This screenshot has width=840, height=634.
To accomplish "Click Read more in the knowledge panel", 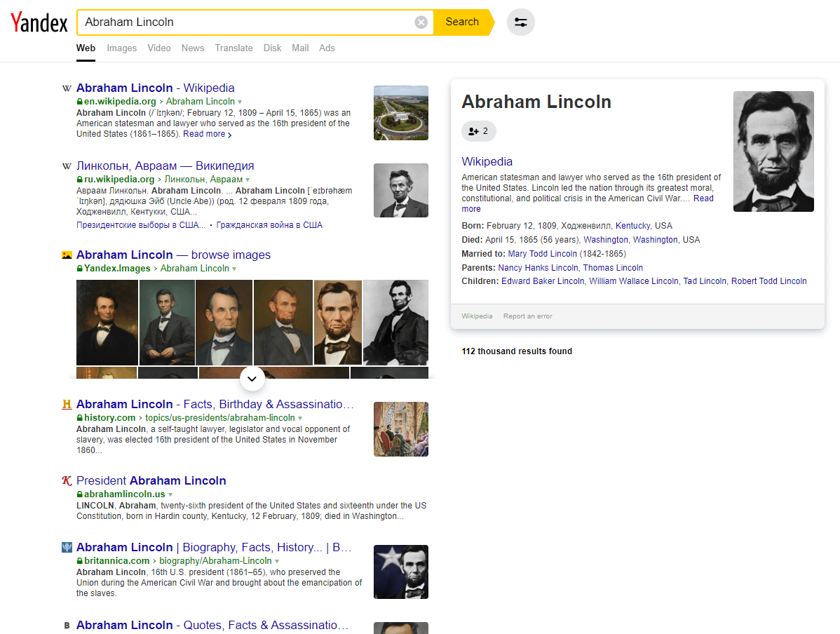I will point(703,198).
